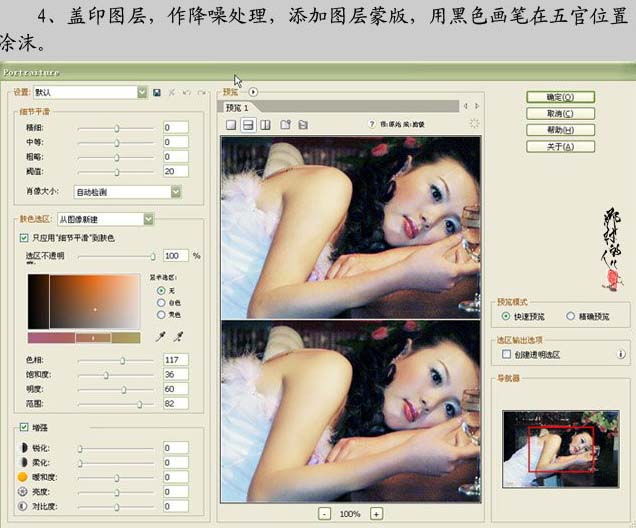
Task: Click the save preset floppy disk icon
Action: point(157,92)
